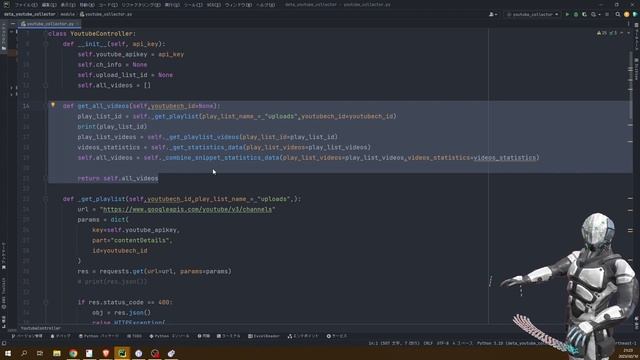Open youtube_collector run configuration dropdown

tap(533, 14)
